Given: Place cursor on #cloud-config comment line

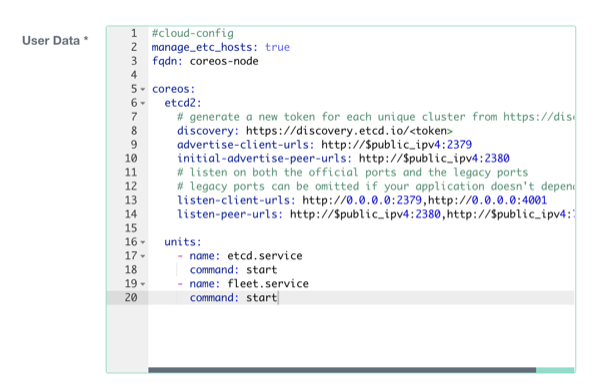Looking at the screenshot, I should pos(192,33).
